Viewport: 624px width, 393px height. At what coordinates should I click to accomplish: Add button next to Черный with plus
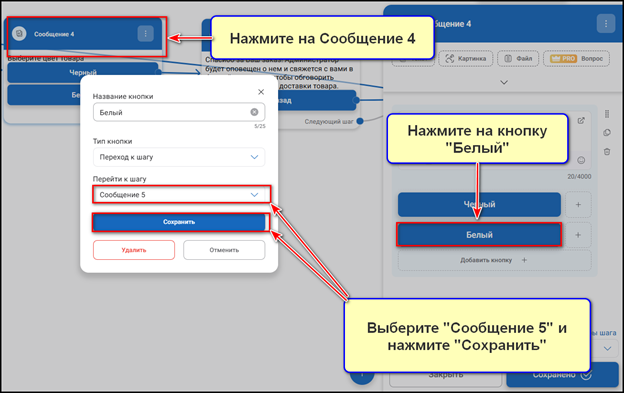(578, 204)
